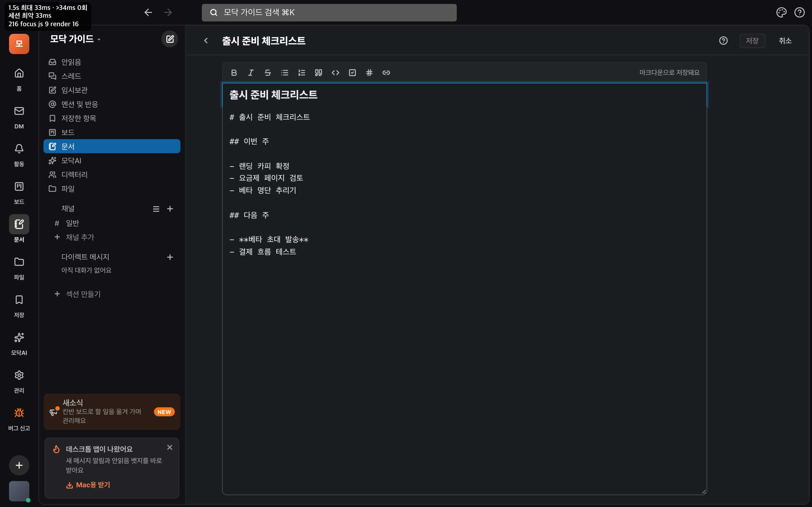
Task: Dismiss the desktop app announcement card
Action: point(170,447)
